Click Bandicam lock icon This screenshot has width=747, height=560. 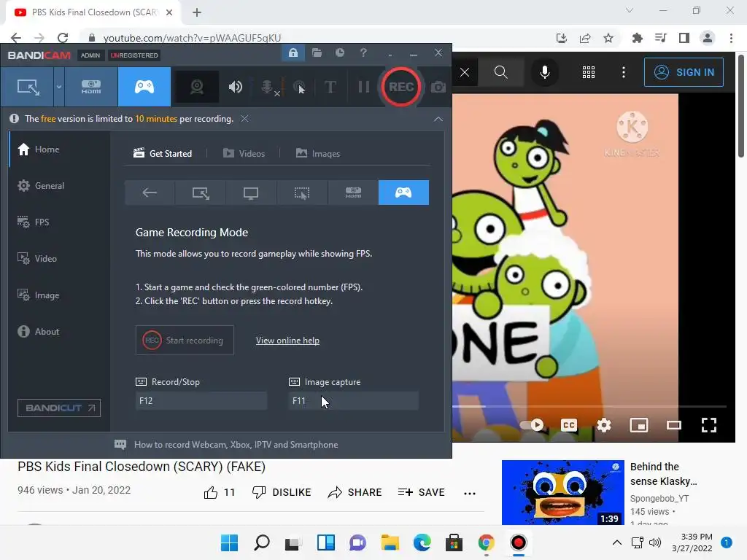(x=293, y=52)
